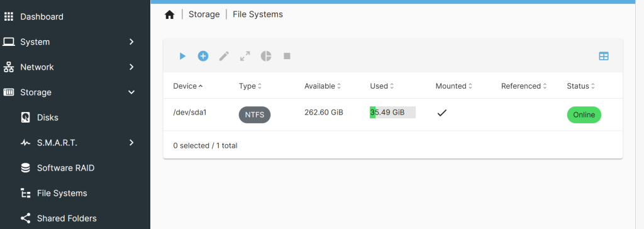This screenshot has width=644, height=229.
Task: Expand the Network menu chevron
Action: click(x=131, y=67)
